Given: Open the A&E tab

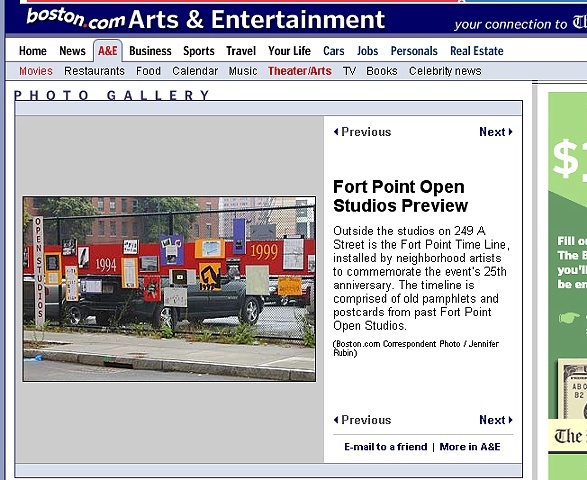Looking at the screenshot, I should 108,51.
